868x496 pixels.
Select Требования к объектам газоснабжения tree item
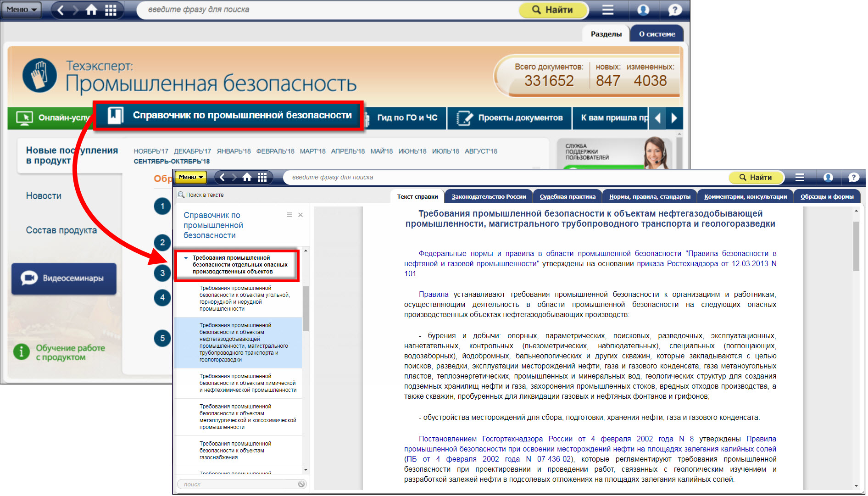[235, 451]
